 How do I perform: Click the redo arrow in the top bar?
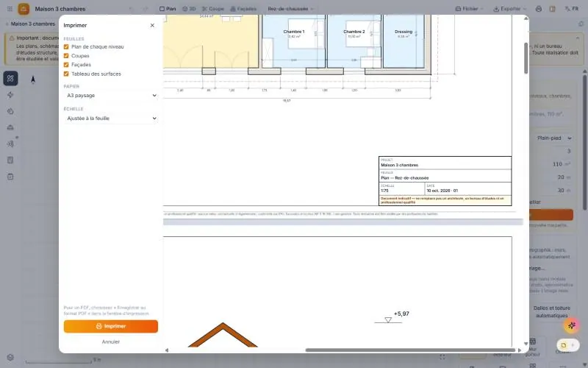(145, 9)
